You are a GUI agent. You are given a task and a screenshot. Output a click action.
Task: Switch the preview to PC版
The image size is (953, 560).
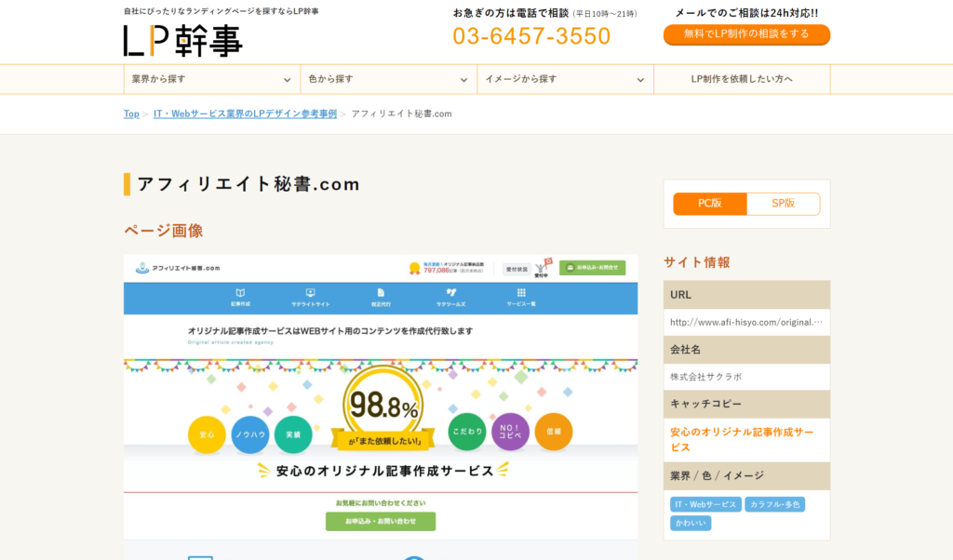pyautogui.click(x=709, y=203)
